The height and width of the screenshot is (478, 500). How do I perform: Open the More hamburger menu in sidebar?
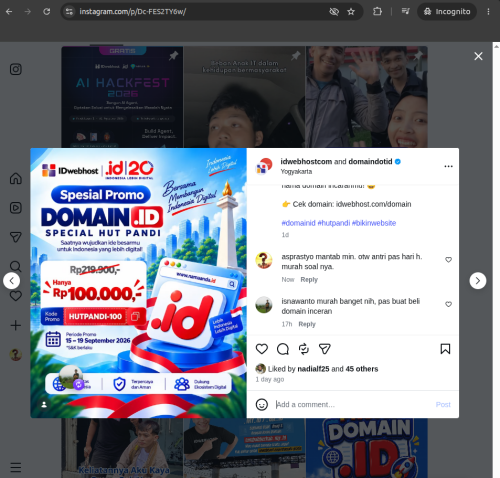16,467
